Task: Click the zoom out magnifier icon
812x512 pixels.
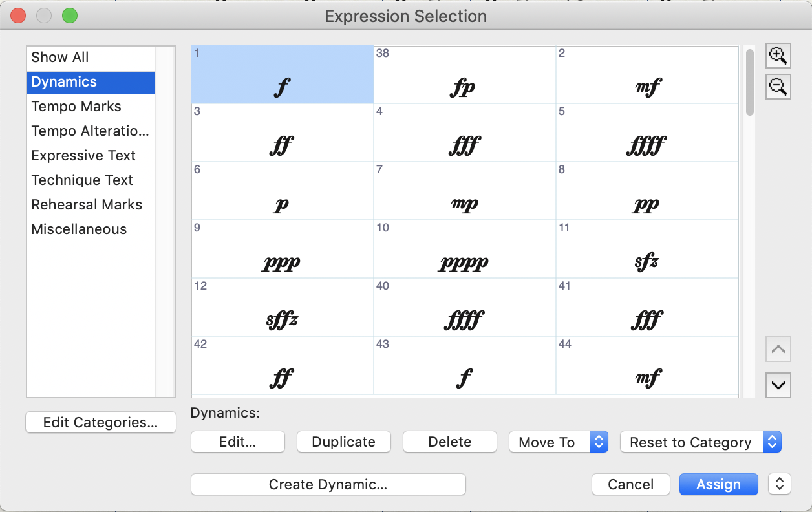Action: pyautogui.click(x=778, y=86)
